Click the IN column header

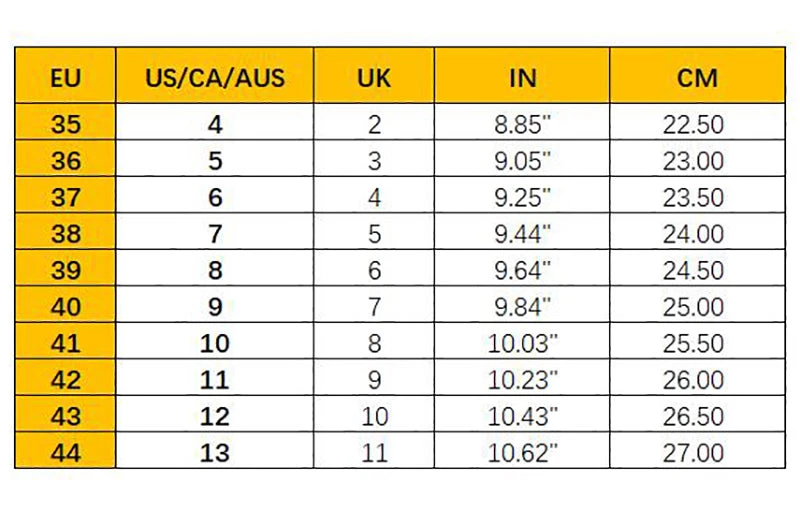(522, 77)
